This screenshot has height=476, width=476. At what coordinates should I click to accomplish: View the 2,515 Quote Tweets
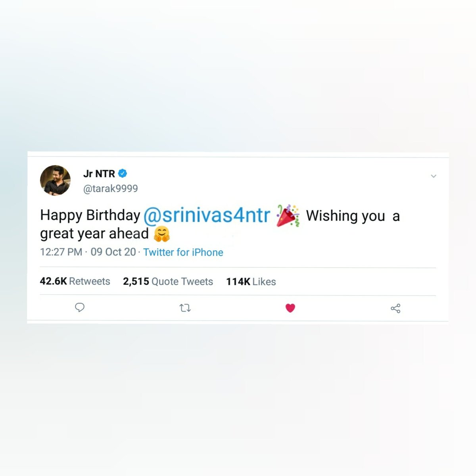168,281
